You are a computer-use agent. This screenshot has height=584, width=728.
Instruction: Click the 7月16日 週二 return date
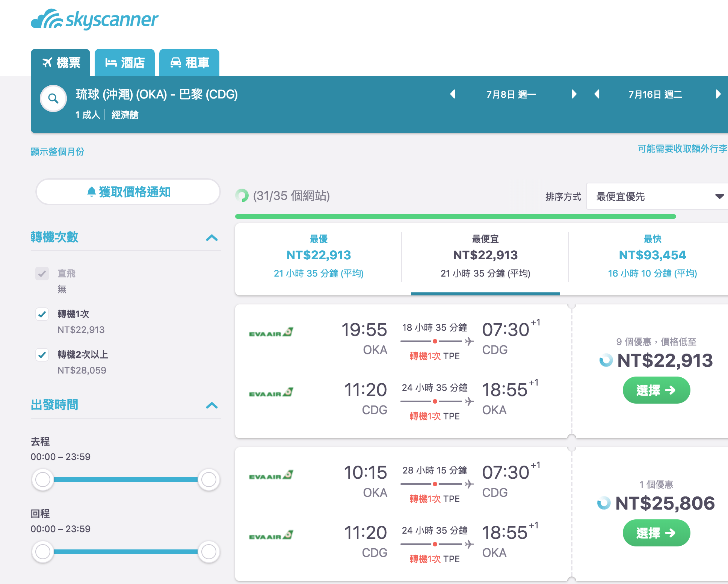tap(656, 94)
